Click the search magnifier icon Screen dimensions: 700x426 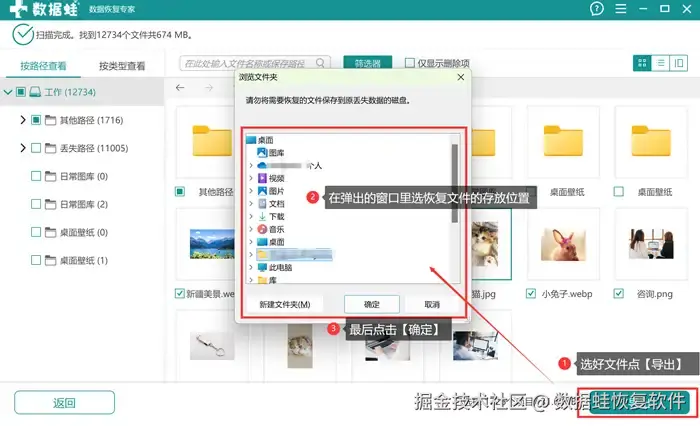click(x=320, y=63)
